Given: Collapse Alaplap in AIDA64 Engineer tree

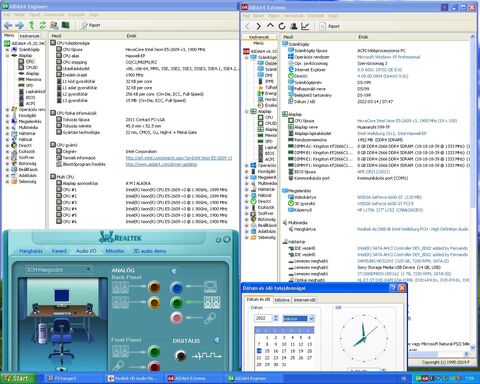Looking at the screenshot, I should coord(7,55).
